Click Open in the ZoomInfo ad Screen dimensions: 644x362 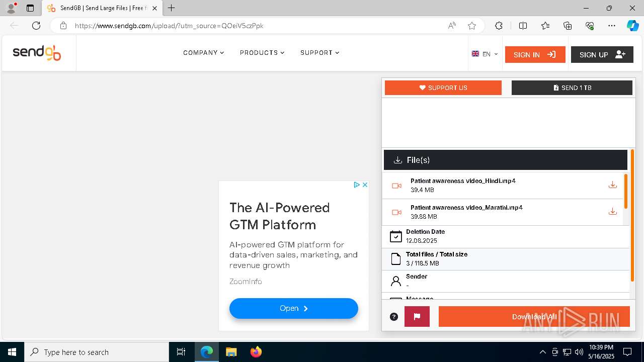pos(294,308)
